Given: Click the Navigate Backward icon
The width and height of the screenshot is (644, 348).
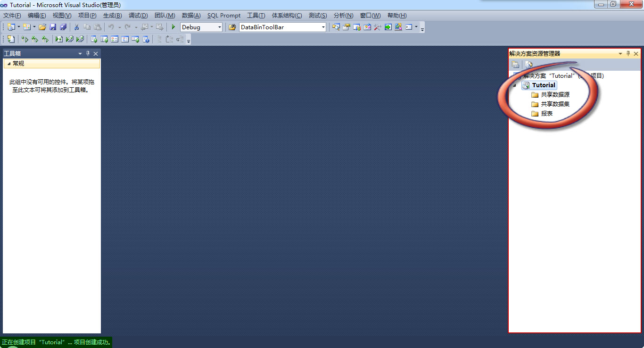Looking at the screenshot, I should 144,27.
